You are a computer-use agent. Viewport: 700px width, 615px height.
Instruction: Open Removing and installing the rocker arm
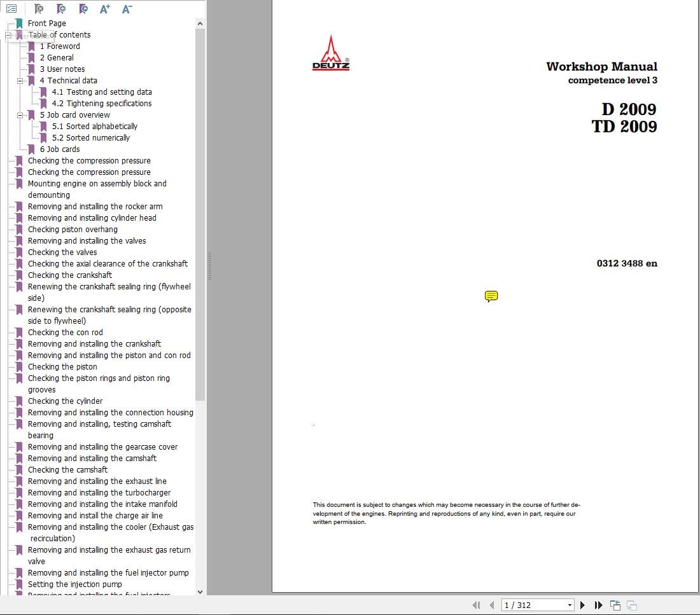[x=95, y=207]
